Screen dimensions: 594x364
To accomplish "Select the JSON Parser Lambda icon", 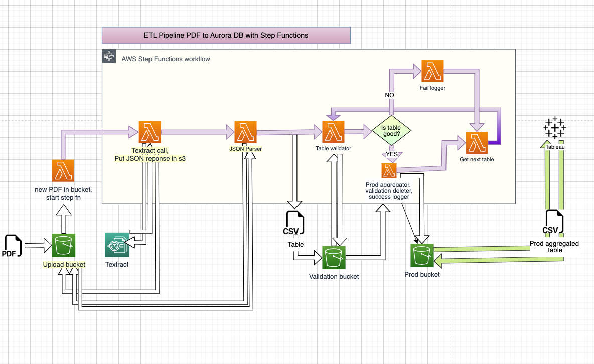I will point(245,132).
